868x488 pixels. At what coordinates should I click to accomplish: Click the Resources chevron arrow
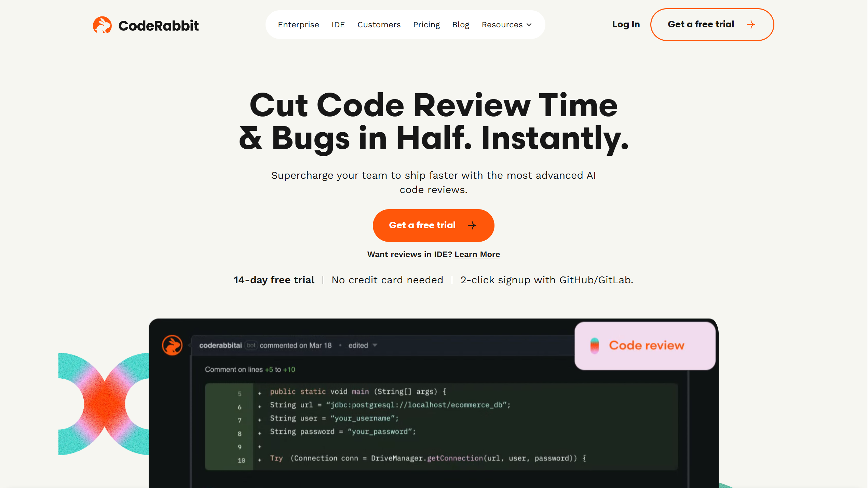coord(529,25)
